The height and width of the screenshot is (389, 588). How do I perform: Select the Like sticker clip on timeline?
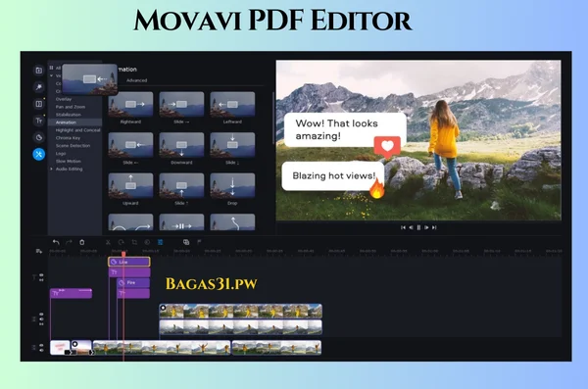129,262
